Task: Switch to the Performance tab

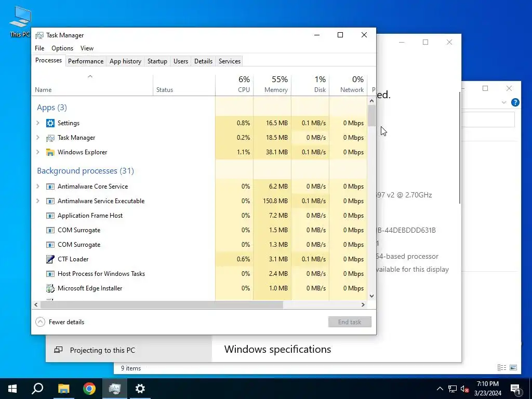Action: click(86, 61)
